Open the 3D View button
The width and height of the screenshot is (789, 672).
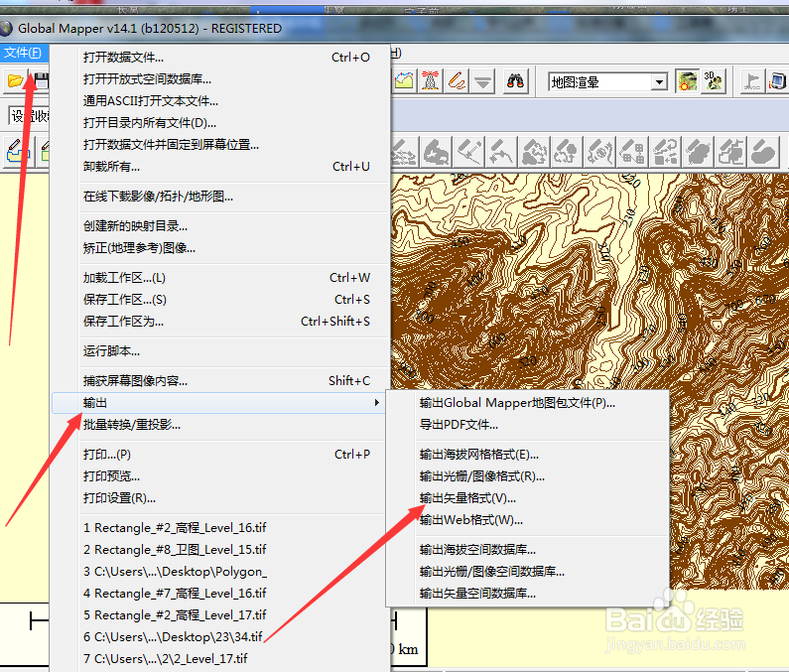(714, 80)
